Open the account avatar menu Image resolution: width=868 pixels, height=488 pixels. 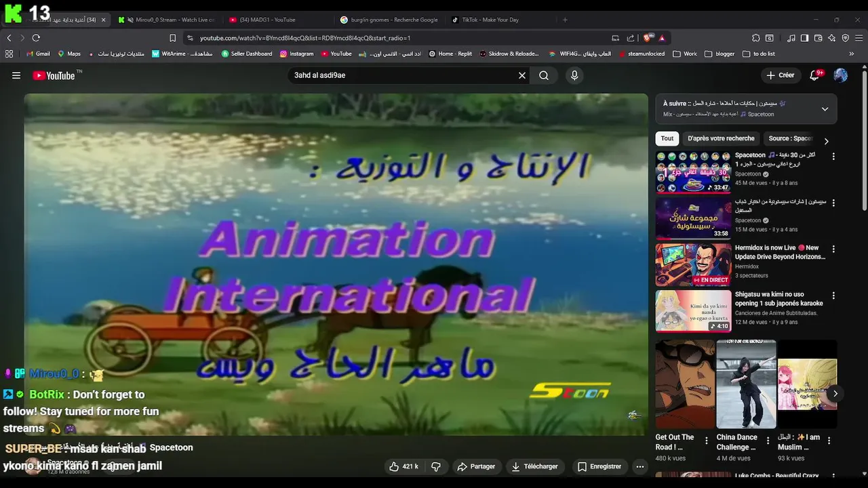pos(841,75)
